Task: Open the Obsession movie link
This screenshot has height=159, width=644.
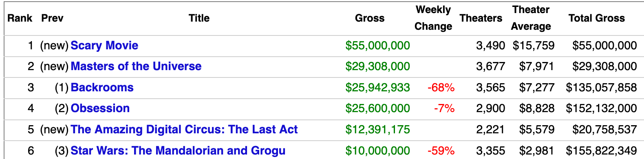Action: coord(100,108)
